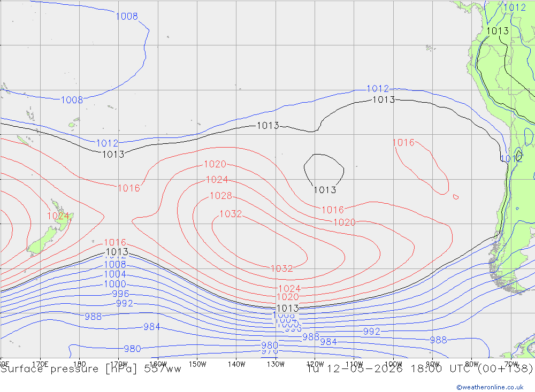Click the weatheronline.co.uk copyright link
The image size is (535, 392).
pyautogui.click(x=490, y=387)
